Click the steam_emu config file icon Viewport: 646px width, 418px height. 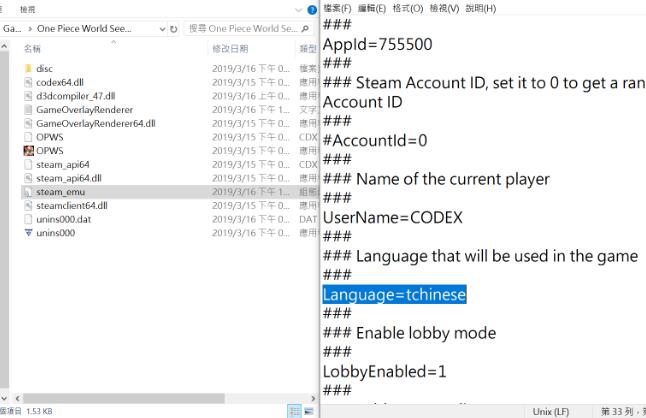pos(28,192)
